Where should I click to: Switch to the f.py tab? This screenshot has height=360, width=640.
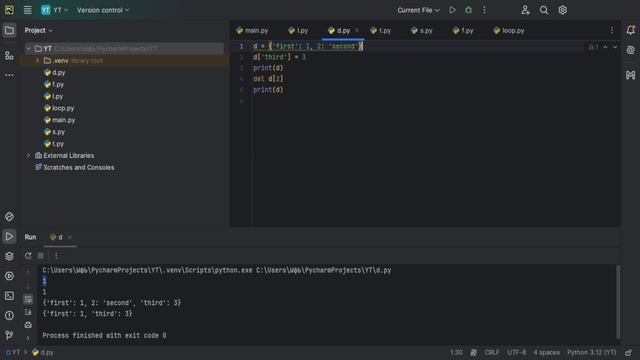463,31
